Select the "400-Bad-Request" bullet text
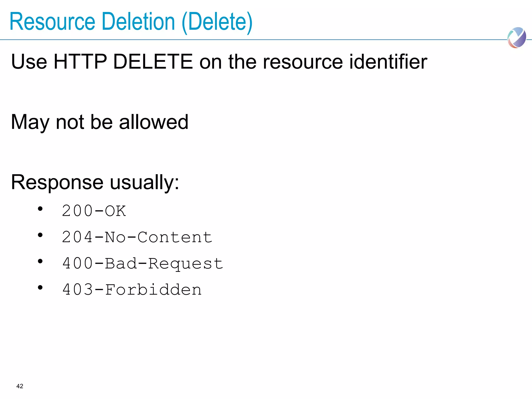532x399 pixels. point(143,263)
